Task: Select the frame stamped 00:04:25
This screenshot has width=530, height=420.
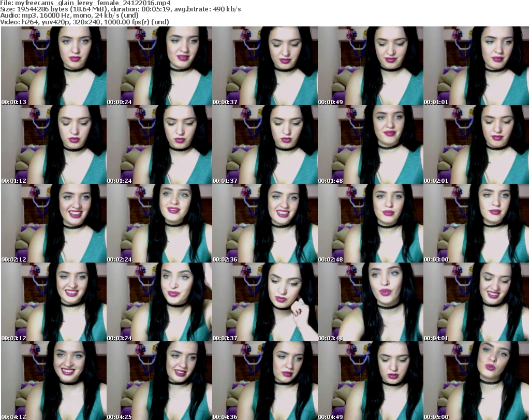Action: pyautogui.click(x=159, y=381)
